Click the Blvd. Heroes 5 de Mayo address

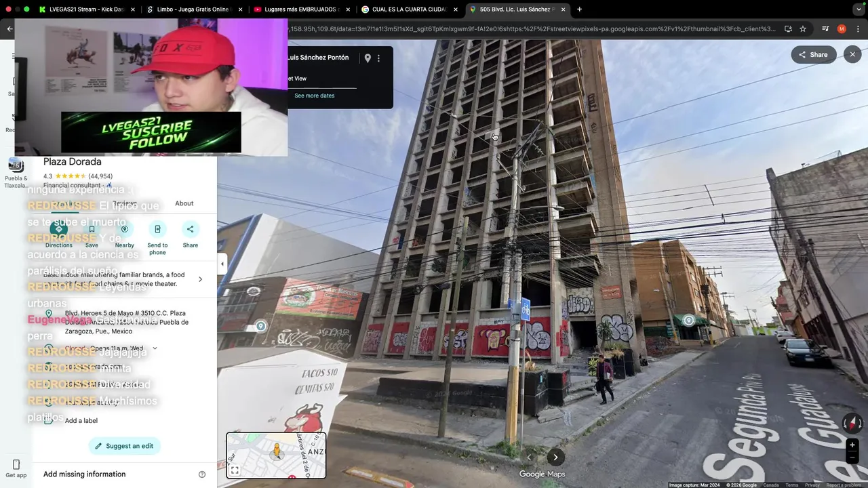[x=127, y=322]
